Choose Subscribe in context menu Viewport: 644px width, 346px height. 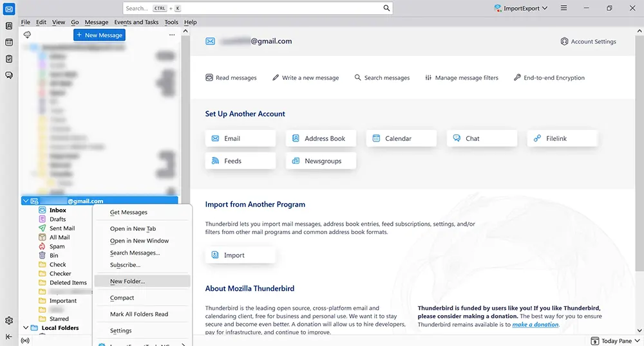coord(142,265)
